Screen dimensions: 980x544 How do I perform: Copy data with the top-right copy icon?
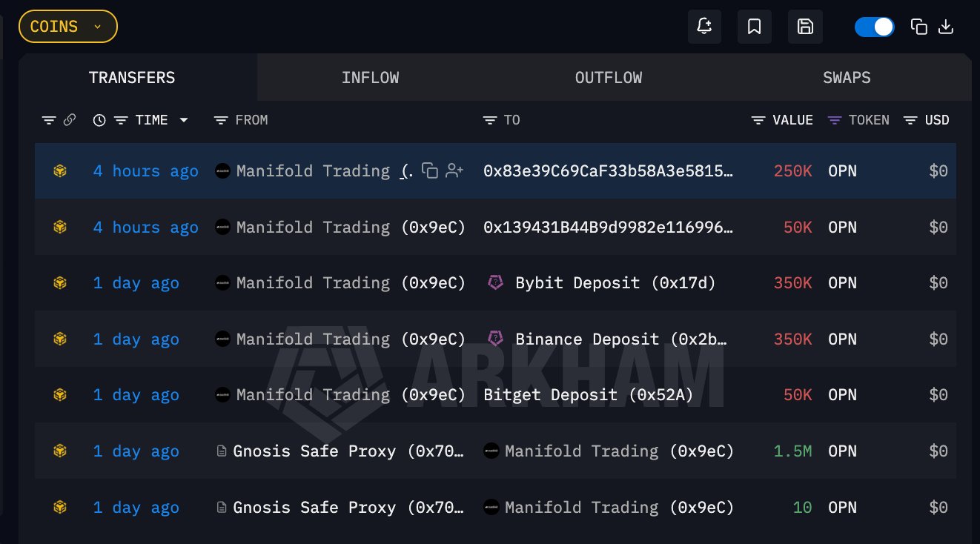tap(919, 27)
